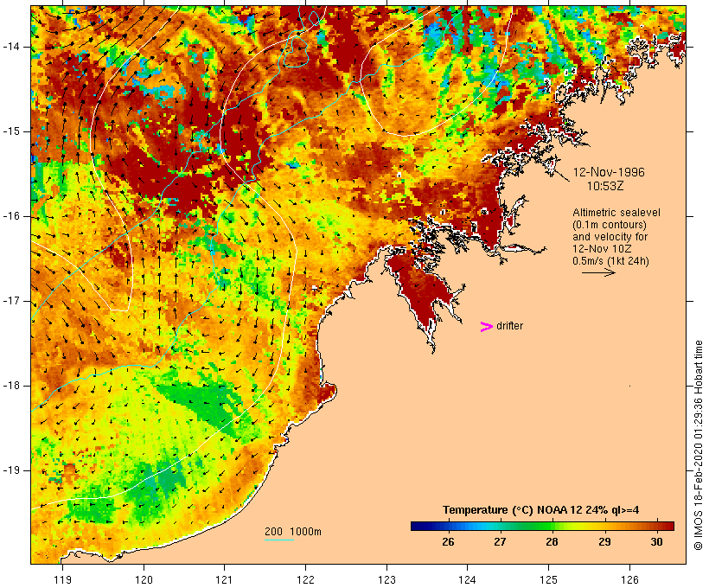Click the 'drifter' legend label

point(509,326)
